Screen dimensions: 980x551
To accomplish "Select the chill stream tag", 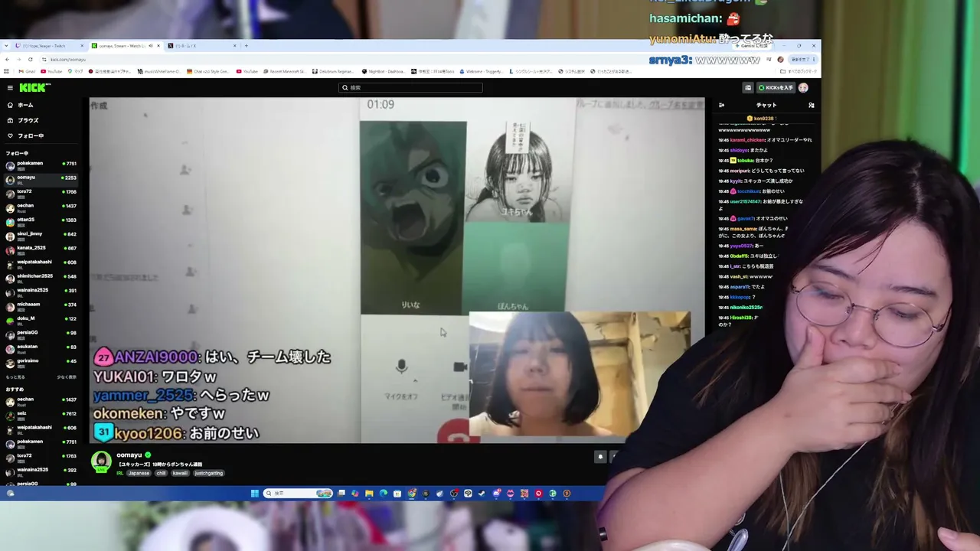I will (161, 473).
